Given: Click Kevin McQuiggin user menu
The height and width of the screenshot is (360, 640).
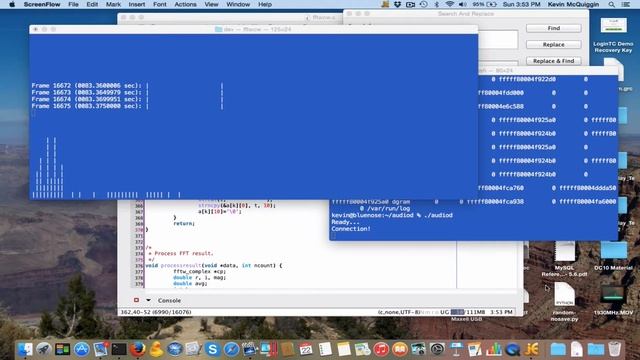Looking at the screenshot, I should pyautogui.click(x=573, y=4).
